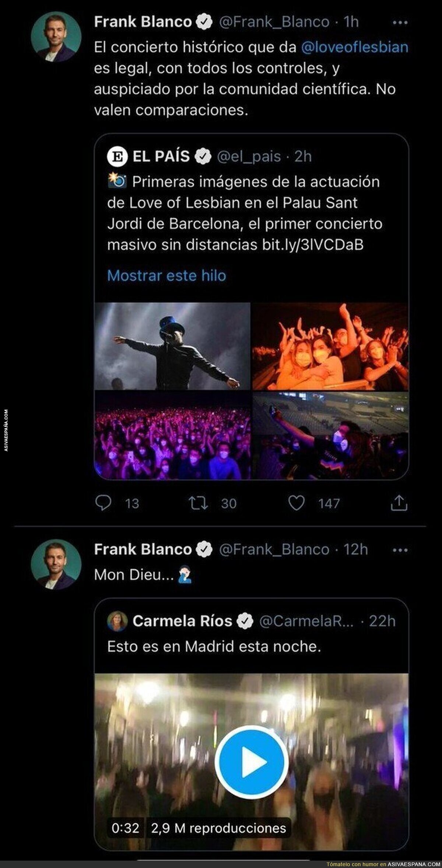This screenshot has width=442, height=868.
Task: Open the @loveoflesbian mention link
Action: (355, 47)
